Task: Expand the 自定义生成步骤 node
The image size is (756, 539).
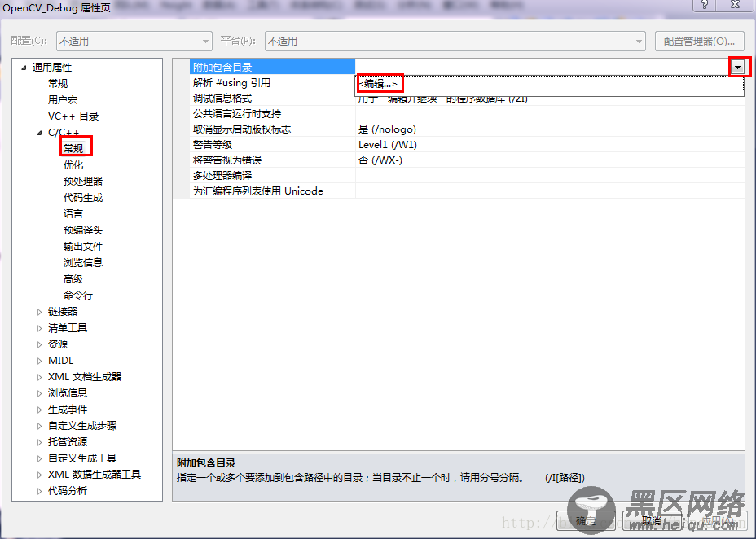Action: pos(40,426)
